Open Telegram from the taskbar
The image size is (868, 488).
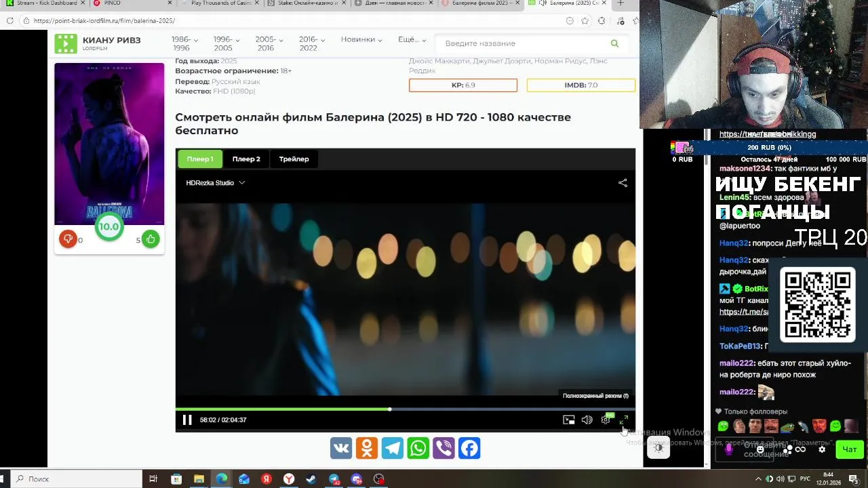click(334, 479)
